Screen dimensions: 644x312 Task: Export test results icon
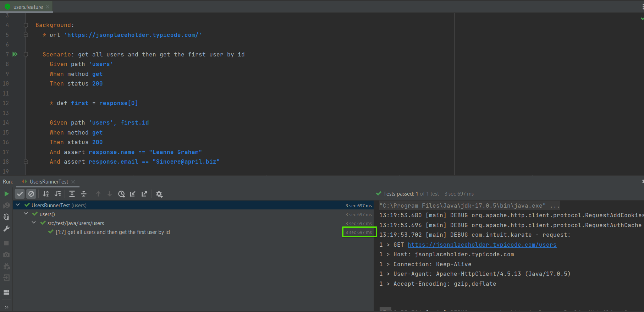point(144,194)
